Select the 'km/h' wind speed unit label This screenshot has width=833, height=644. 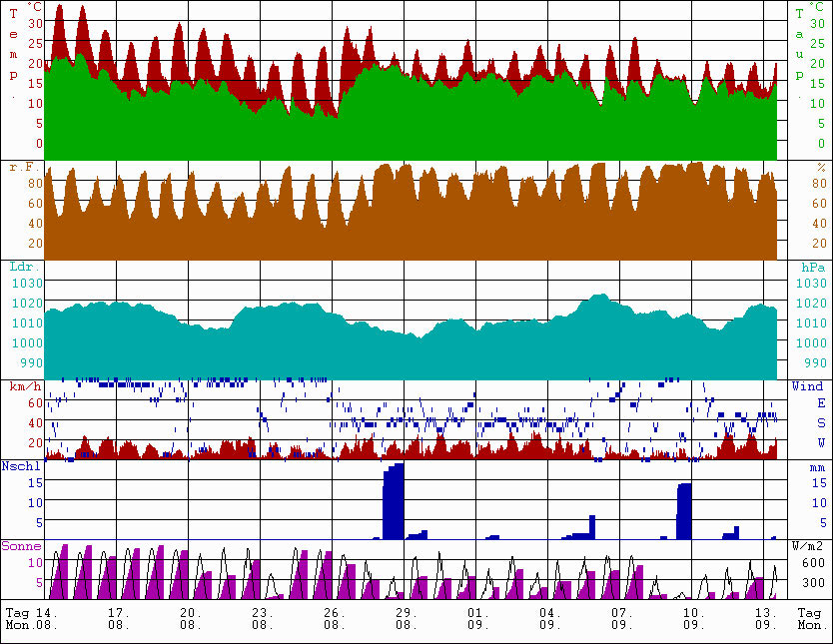[x=26, y=386]
